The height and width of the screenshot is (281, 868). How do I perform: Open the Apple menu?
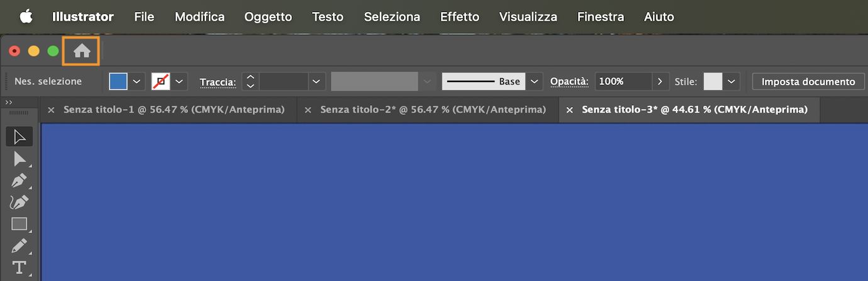click(26, 17)
